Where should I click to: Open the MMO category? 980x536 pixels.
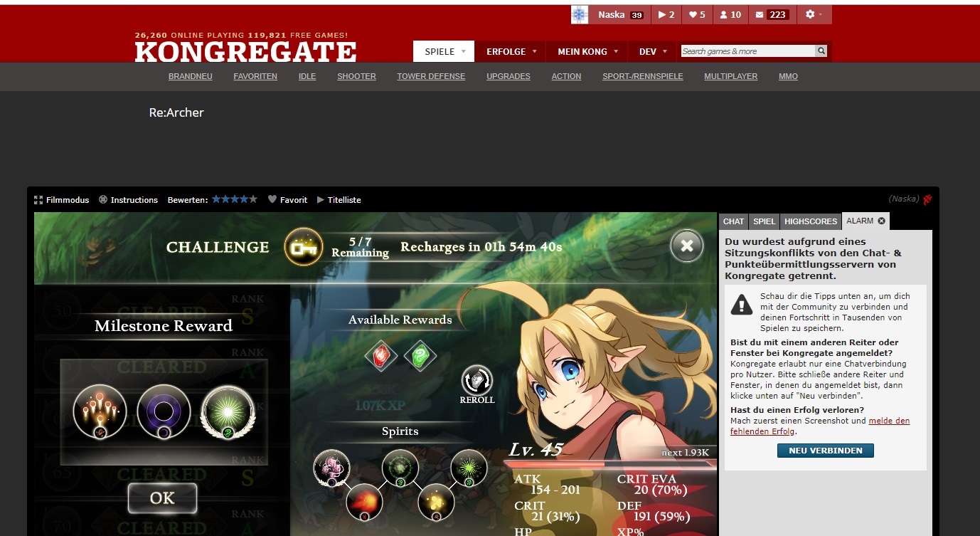[788, 76]
